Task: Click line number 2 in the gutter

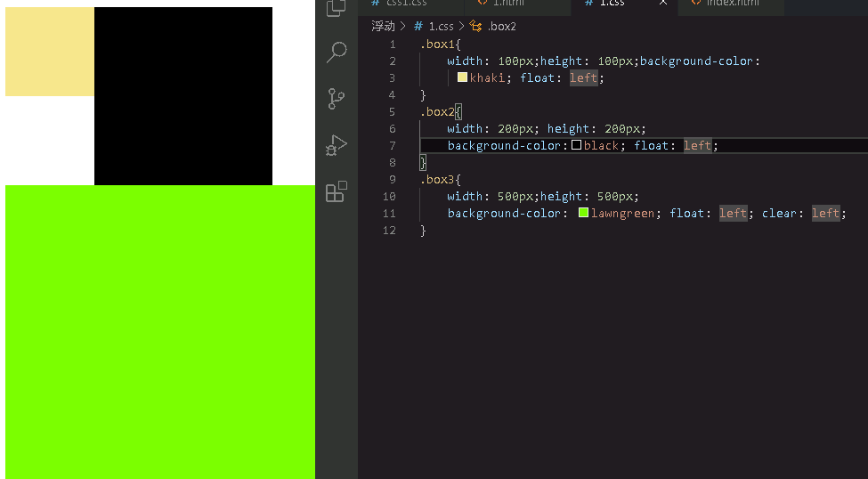Action: [393, 61]
